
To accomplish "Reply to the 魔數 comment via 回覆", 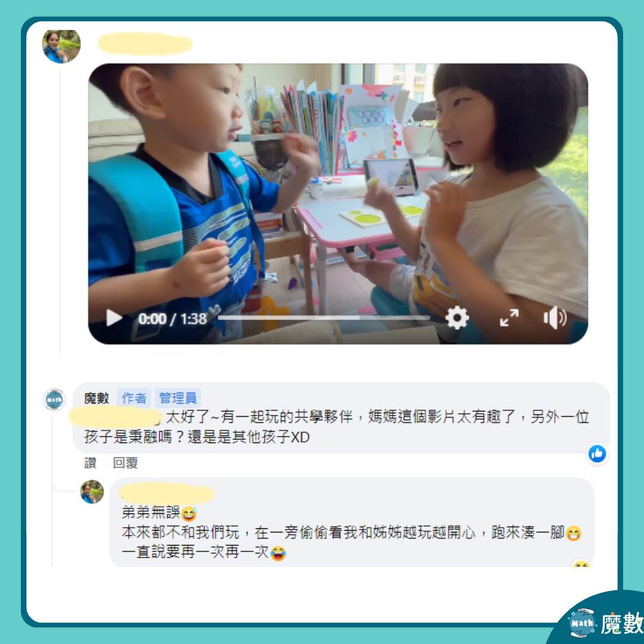I will [x=125, y=463].
